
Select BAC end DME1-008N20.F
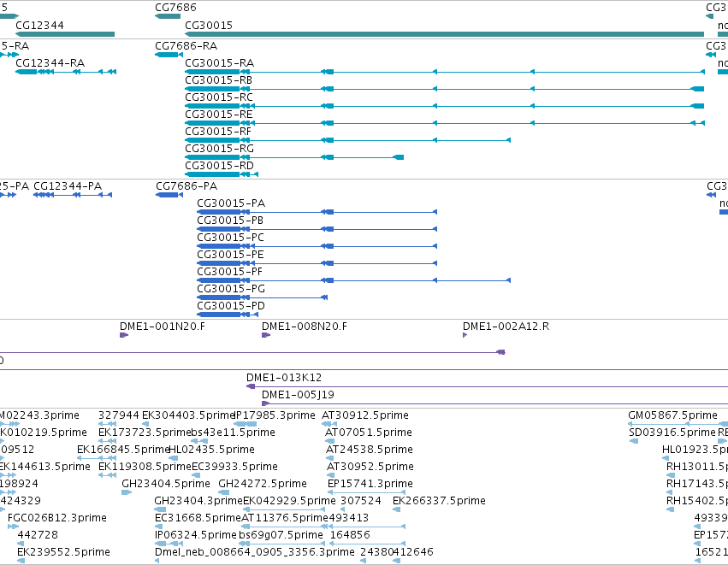(x=305, y=327)
